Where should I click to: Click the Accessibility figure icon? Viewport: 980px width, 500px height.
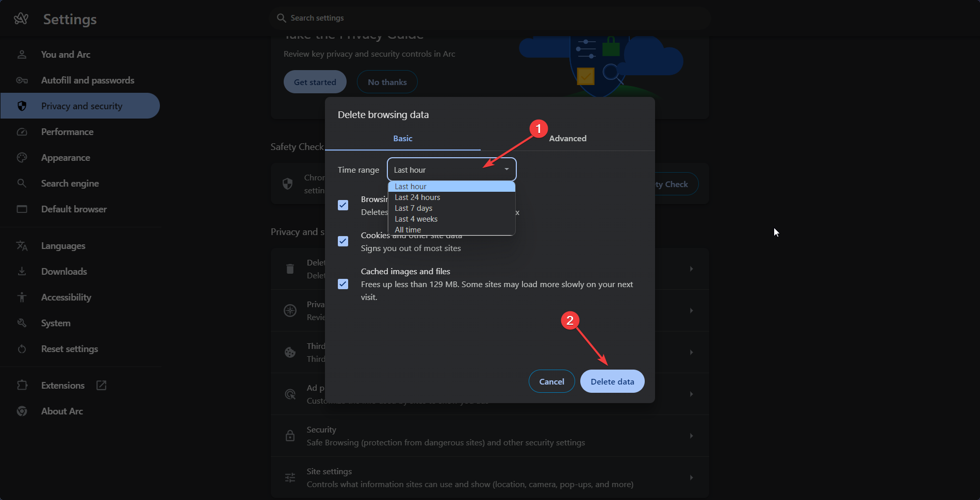[x=22, y=297]
